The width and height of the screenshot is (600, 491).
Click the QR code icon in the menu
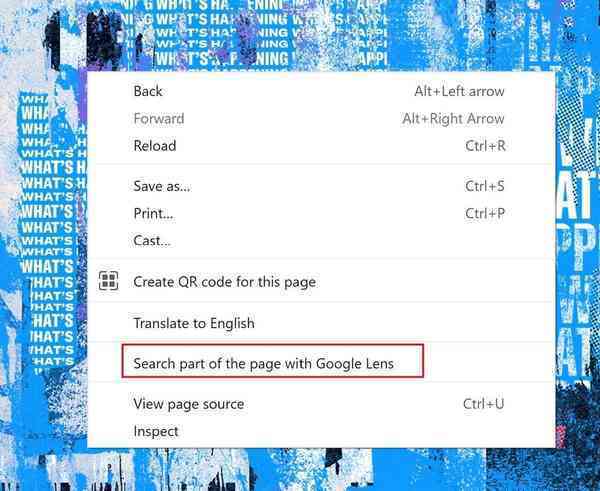click(108, 281)
